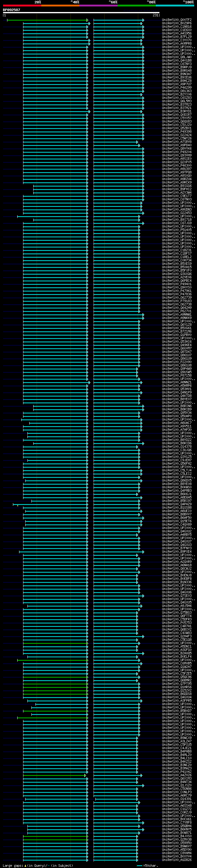This screenshot has width=197, height=868.
Task: Select subject label UniRef100_B3RYD1
Action: click(x=177, y=111)
